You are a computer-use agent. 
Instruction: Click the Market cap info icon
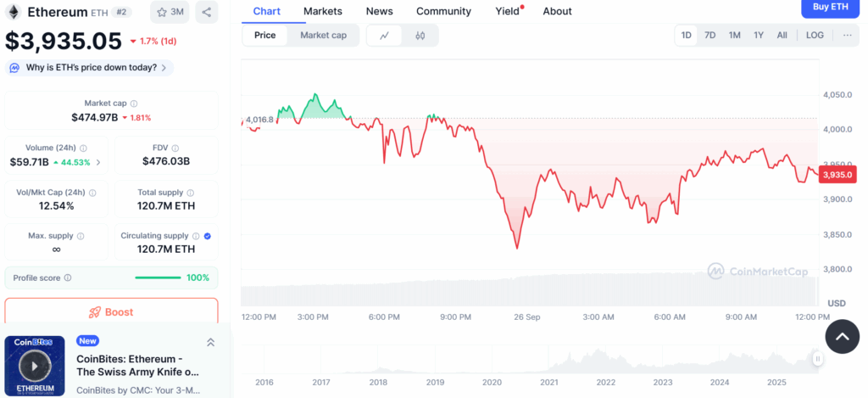[134, 104]
